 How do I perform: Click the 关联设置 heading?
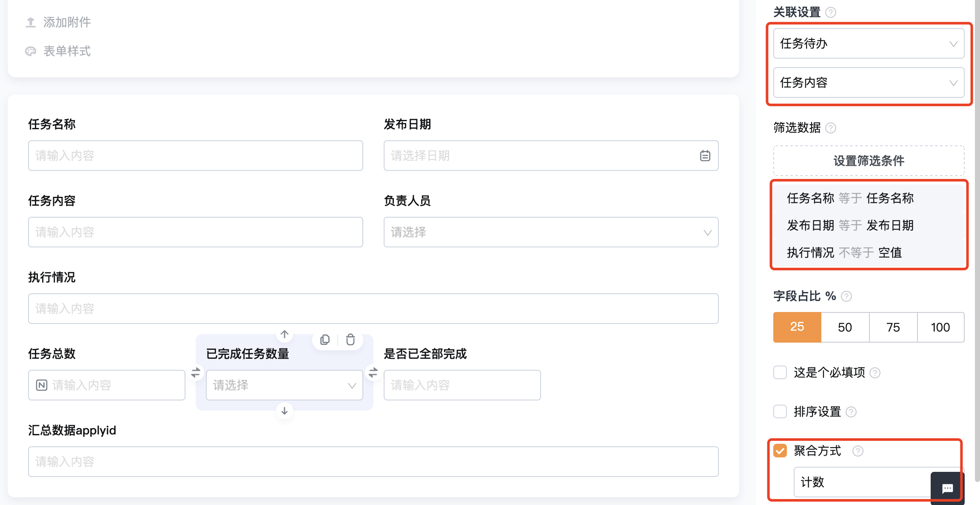[x=797, y=12]
